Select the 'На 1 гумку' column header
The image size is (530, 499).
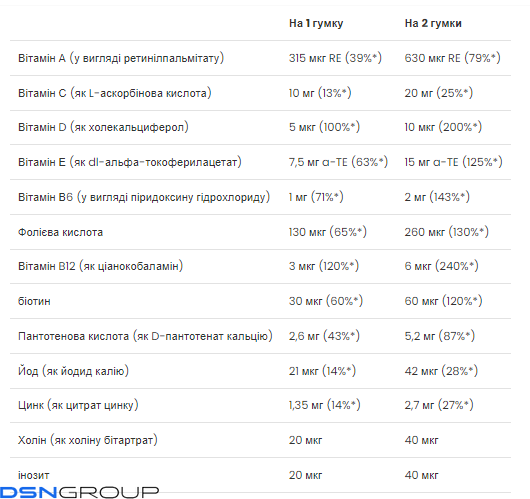[x=316, y=23]
